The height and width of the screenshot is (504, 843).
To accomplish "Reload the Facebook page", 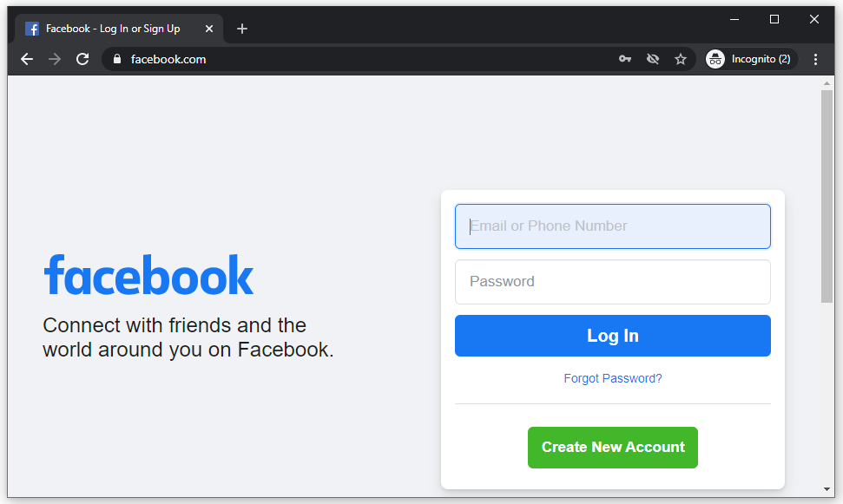I will (82, 59).
